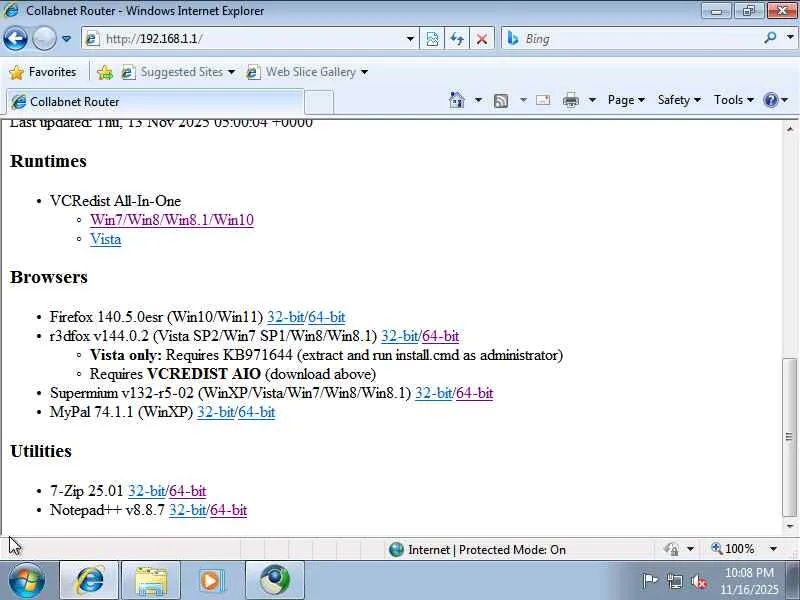The height and width of the screenshot is (600, 800).
Task: Download Notepad++ v8.8.7 64-bit
Action: [x=228, y=510]
